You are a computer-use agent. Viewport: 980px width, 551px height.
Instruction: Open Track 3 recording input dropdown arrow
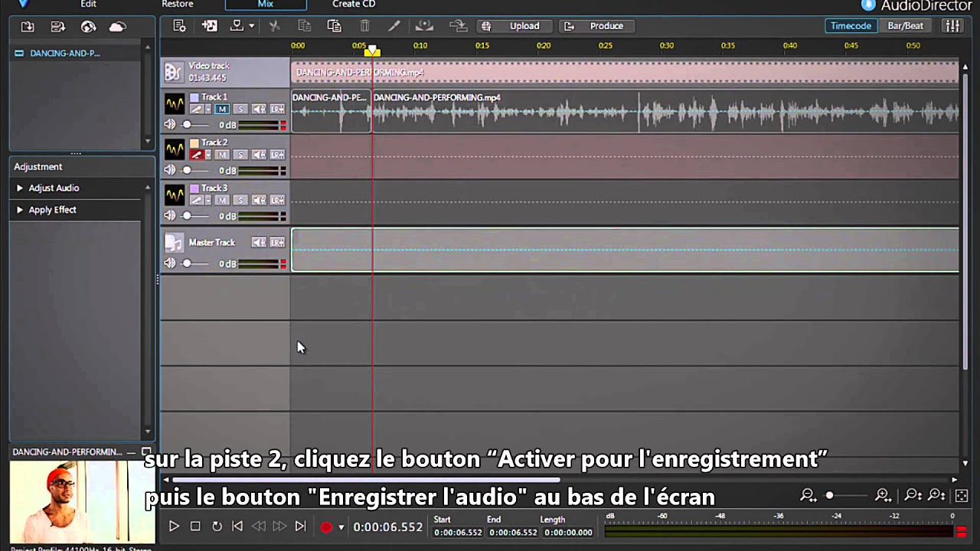tap(207, 201)
